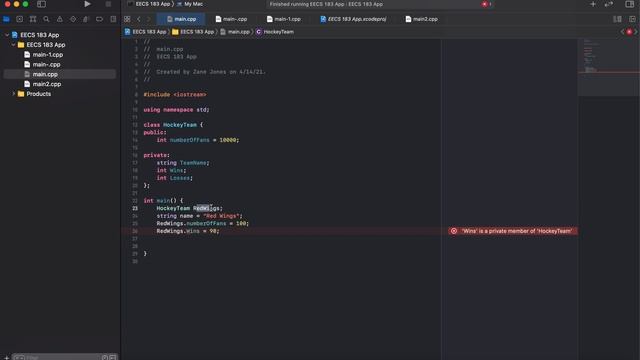Choose My Mac run destination
Screen dimensions: 640x360
(190, 4)
